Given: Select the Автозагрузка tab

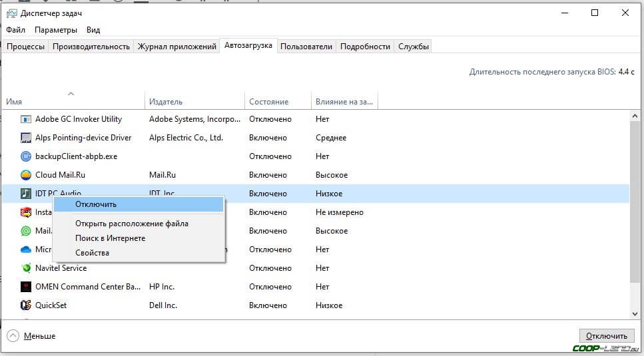Looking at the screenshot, I should (x=248, y=45).
